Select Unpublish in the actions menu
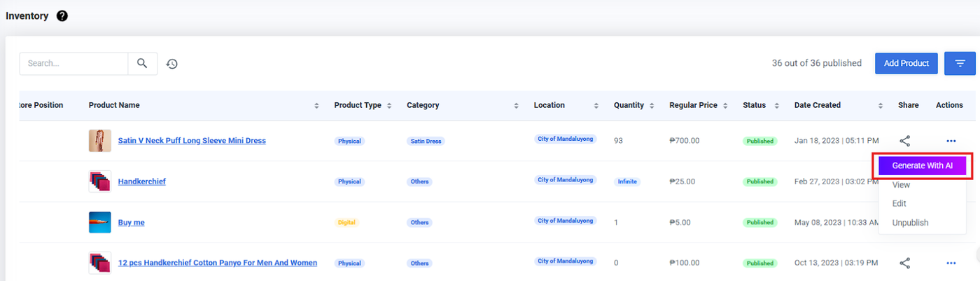 pos(910,223)
